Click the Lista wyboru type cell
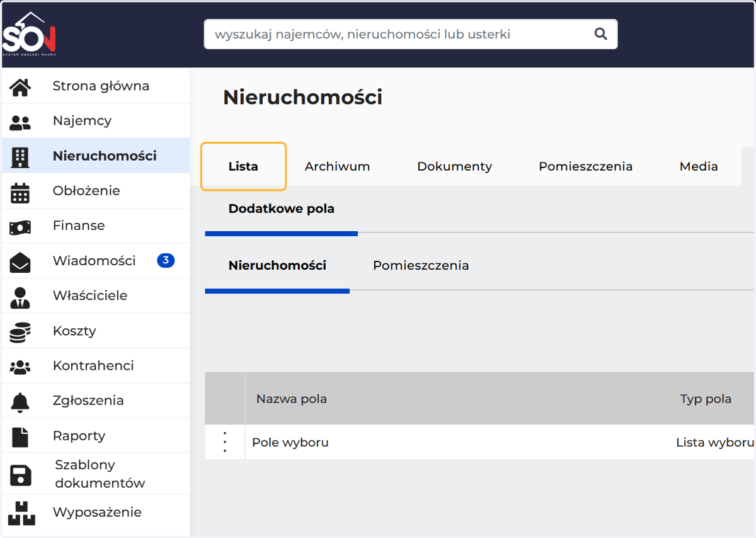Viewport: 756px width, 538px height. click(x=714, y=442)
